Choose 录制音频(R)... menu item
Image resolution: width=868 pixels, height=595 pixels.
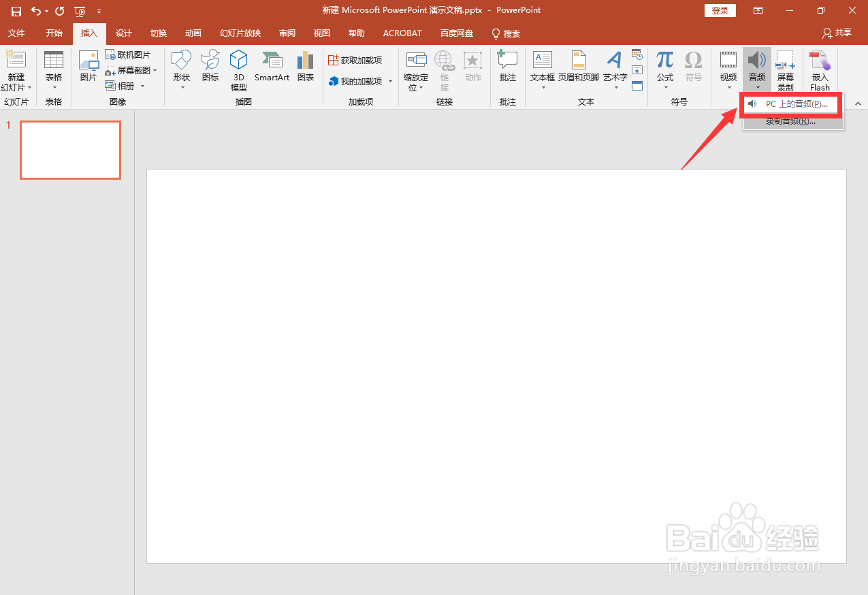tap(792, 121)
